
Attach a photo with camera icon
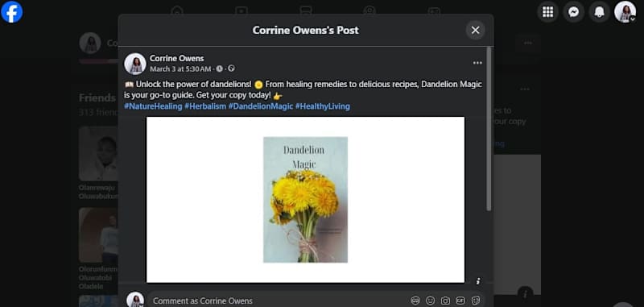[x=445, y=301]
